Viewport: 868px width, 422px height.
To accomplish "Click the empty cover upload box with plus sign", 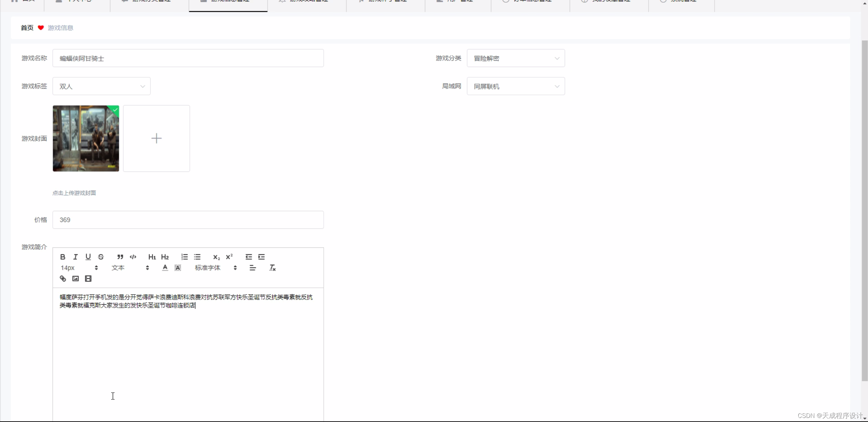I will click(156, 138).
